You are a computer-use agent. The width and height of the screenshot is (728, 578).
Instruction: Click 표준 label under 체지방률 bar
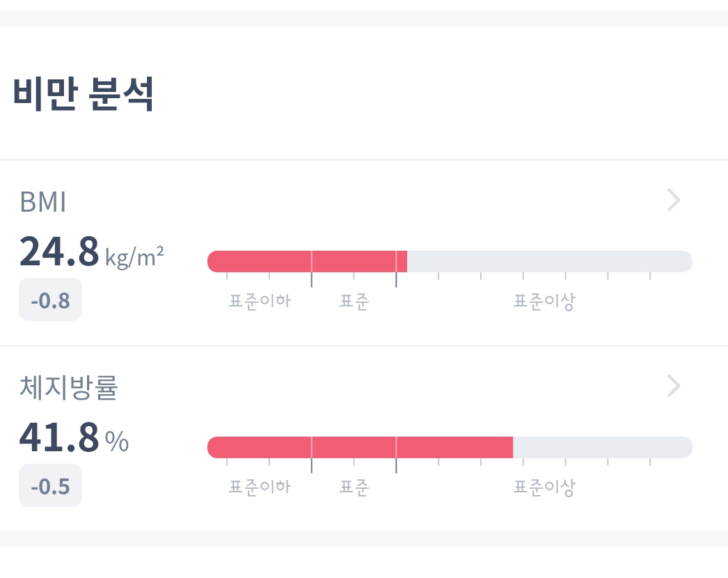pyautogui.click(x=354, y=487)
